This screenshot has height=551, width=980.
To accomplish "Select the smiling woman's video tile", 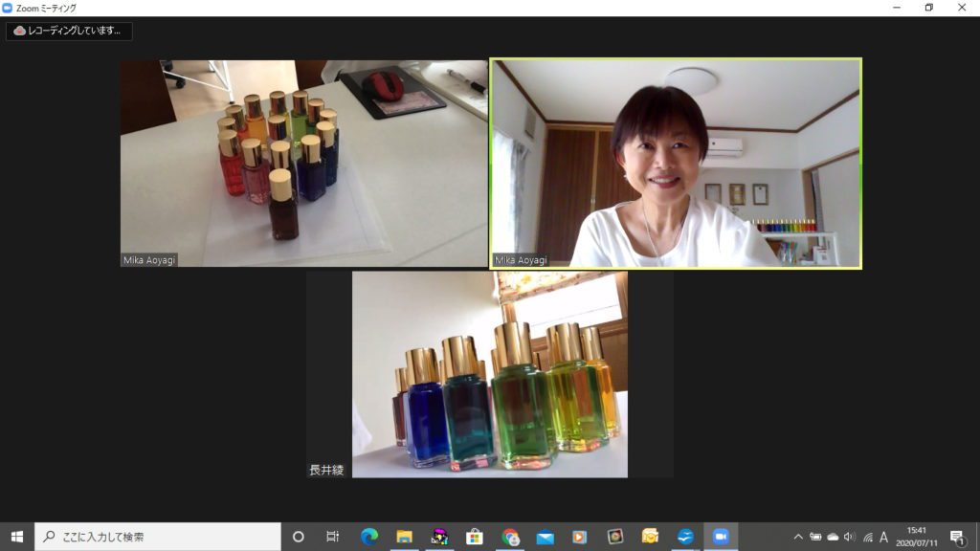I will (676, 164).
